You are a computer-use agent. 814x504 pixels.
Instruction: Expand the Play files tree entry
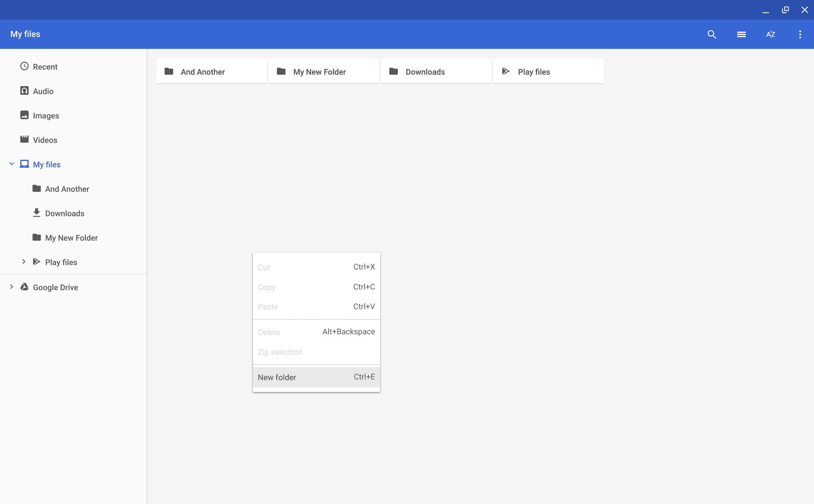click(23, 261)
